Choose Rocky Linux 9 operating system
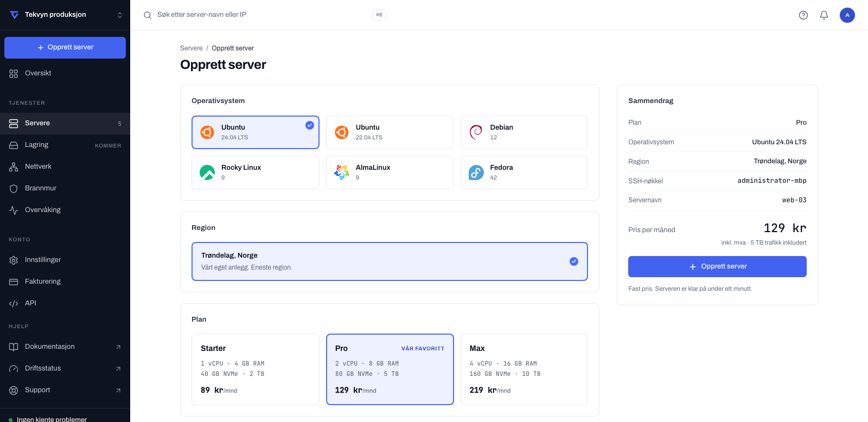Image resolution: width=868 pixels, height=422 pixels. click(256, 172)
